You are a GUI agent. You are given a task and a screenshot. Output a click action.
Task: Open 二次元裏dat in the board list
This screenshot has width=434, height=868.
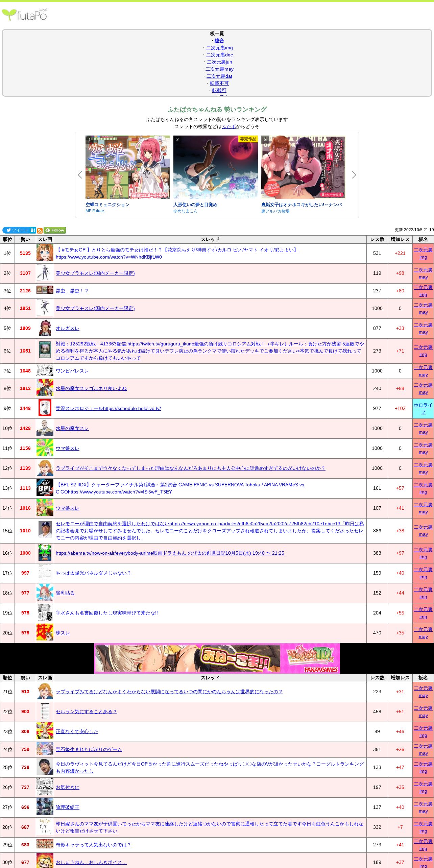coord(219,76)
